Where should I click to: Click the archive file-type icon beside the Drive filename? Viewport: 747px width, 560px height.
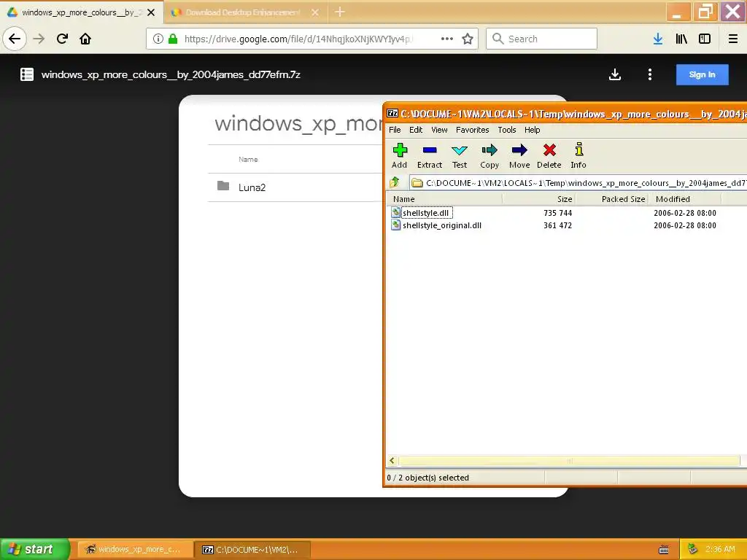pos(27,74)
